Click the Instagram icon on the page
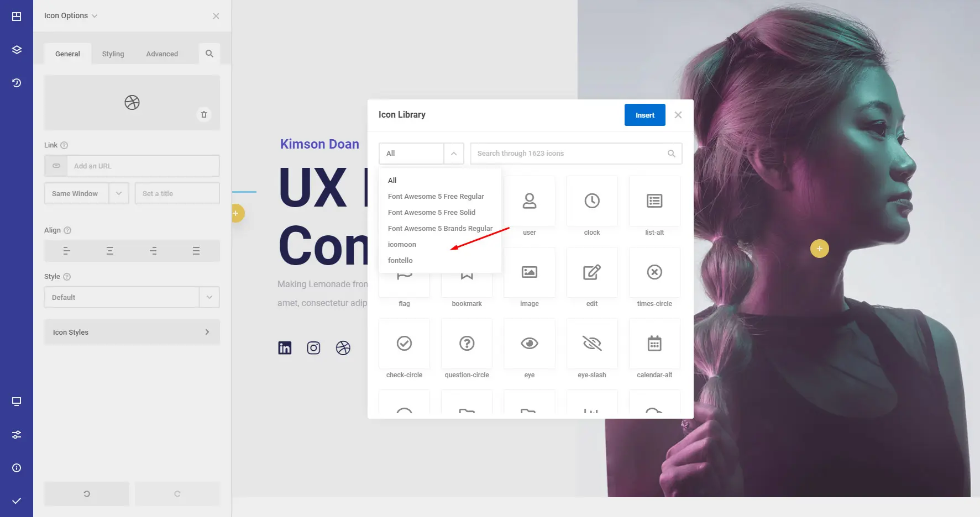 tap(313, 348)
